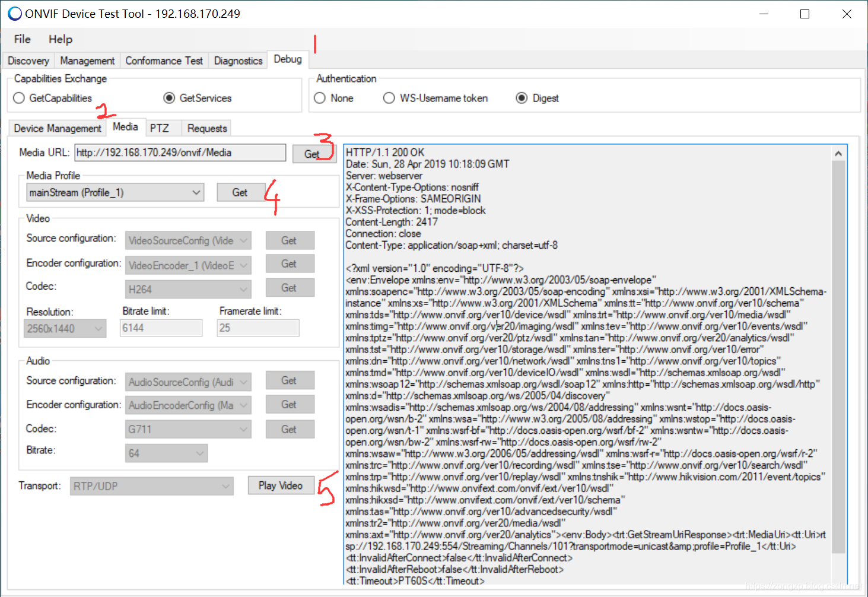Expand the 2560x1440 resolution dropdown

point(65,328)
